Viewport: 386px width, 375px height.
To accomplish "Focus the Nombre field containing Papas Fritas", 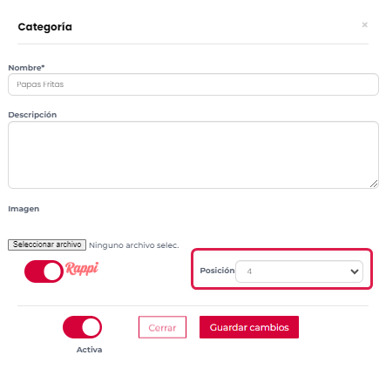I will click(193, 85).
